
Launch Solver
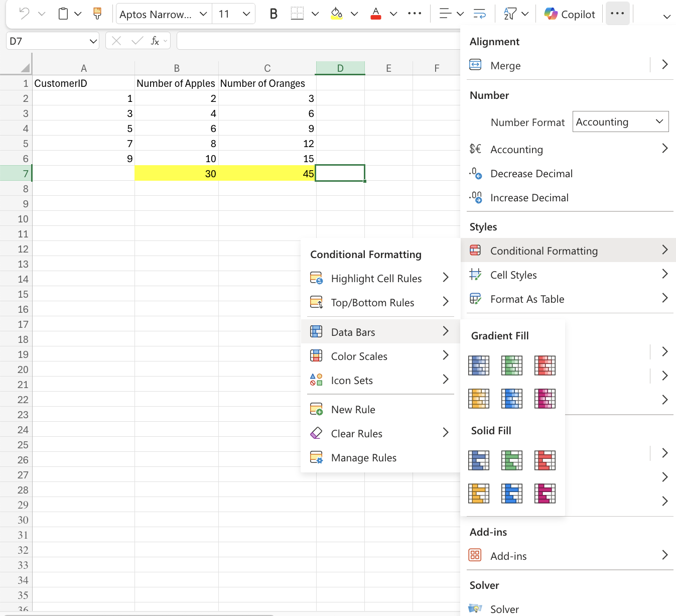504,608
